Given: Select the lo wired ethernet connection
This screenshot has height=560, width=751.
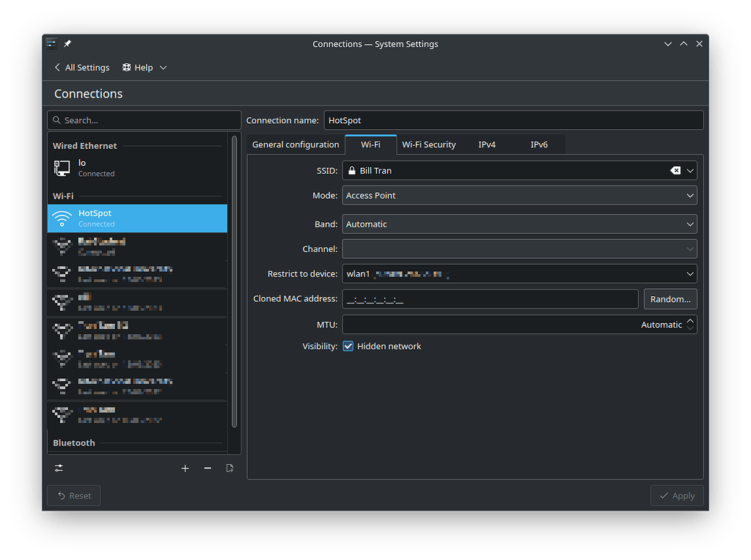Looking at the screenshot, I should (x=137, y=168).
